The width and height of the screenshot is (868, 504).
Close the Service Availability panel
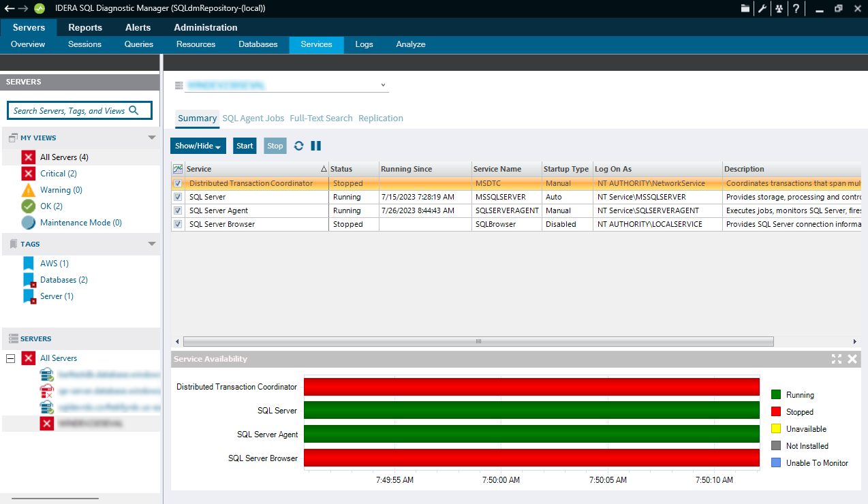(x=852, y=359)
